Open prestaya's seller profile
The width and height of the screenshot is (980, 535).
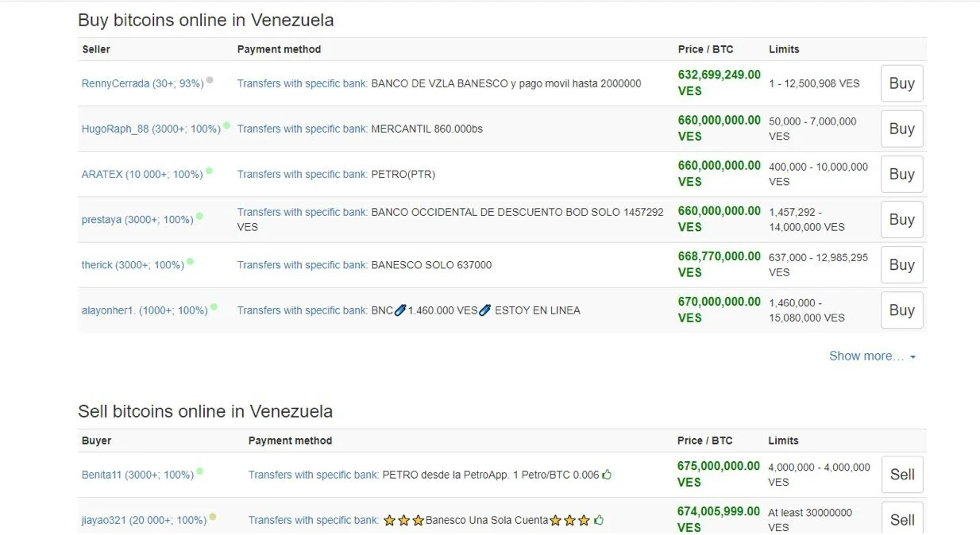click(137, 220)
